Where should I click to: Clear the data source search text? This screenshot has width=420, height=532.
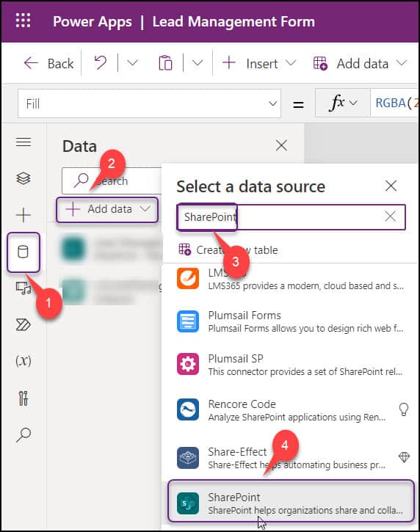click(x=391, y=216)
